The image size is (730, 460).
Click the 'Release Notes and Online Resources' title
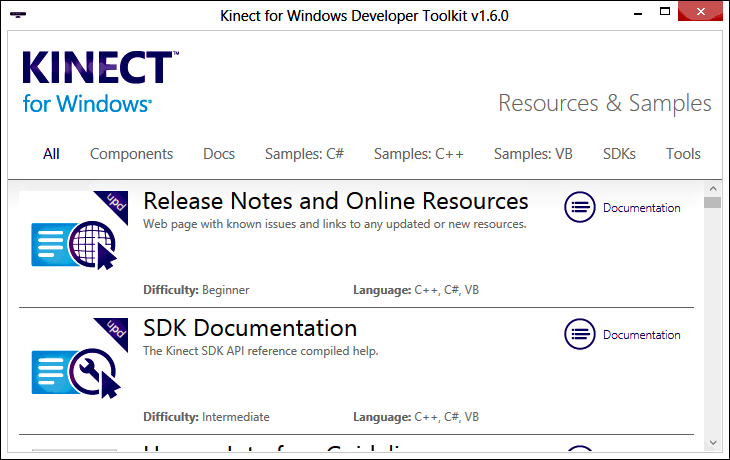pos(336,201)
